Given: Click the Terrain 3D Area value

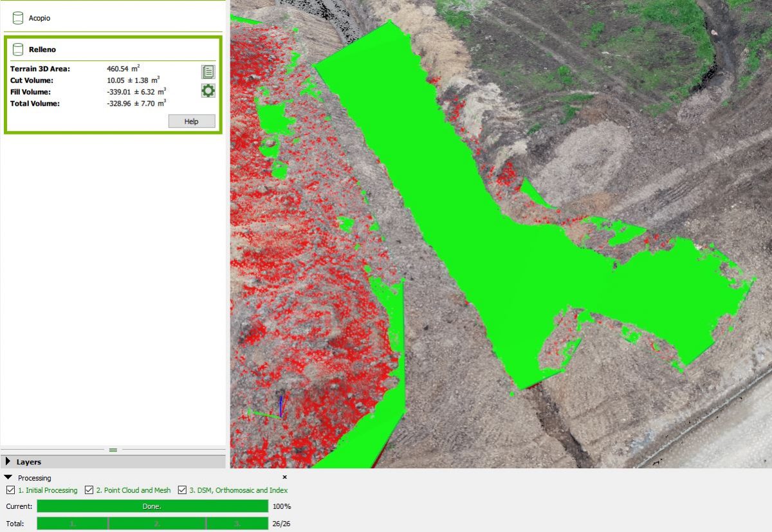Looking at the screenshot, I should (x=123, y=68).
